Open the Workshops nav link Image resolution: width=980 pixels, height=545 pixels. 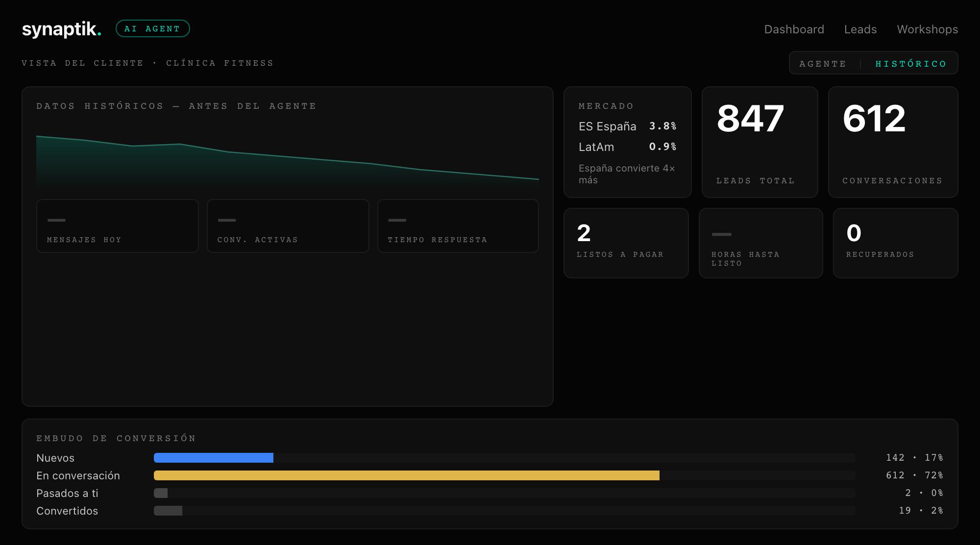(x=927, y=29)
